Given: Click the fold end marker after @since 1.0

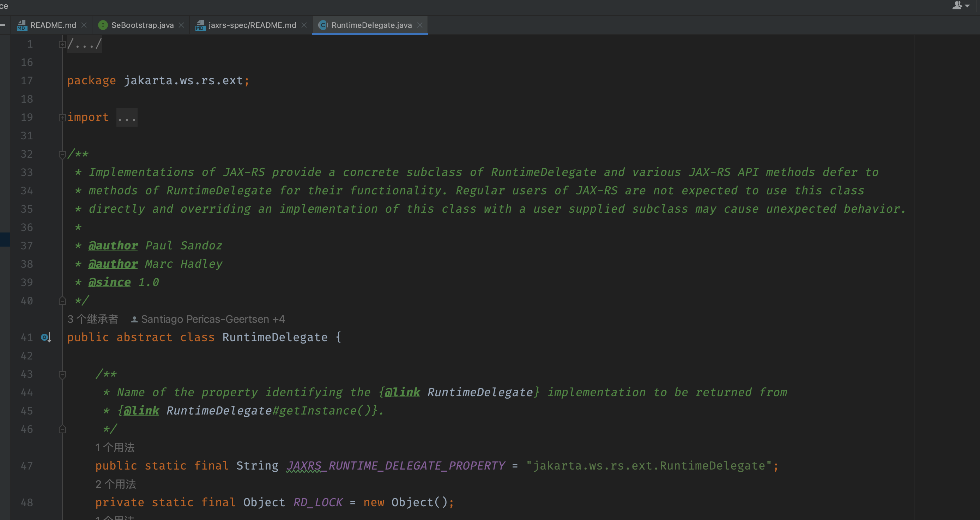Looking at the screenshot, I should tap(62, 301).
